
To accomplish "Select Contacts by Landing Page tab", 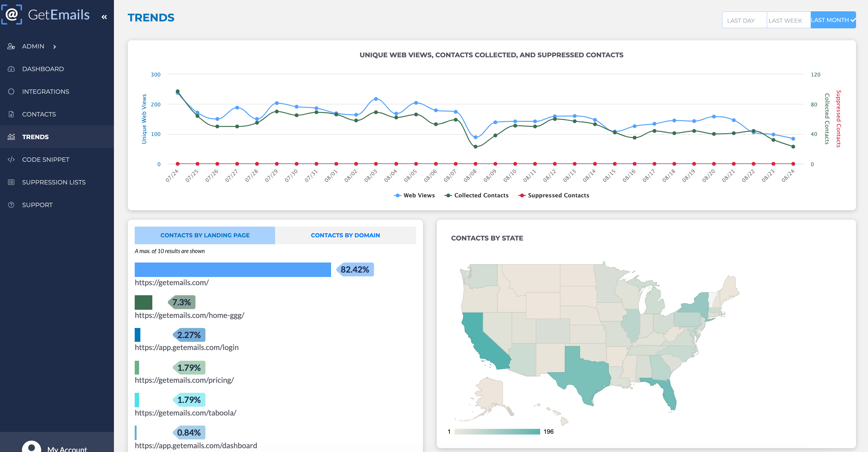I will pos(205,235).
